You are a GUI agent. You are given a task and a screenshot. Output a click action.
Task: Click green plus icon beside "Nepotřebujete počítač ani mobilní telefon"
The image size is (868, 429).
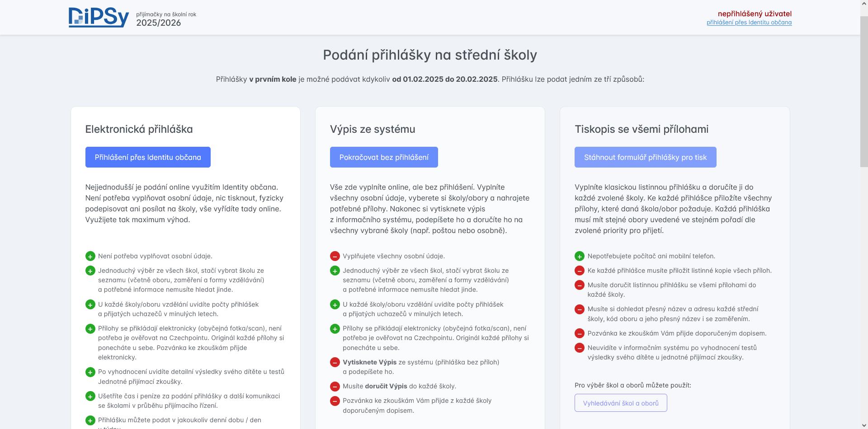point(580,256)
